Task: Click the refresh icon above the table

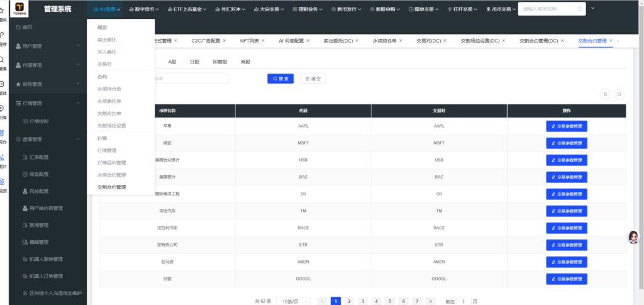Action: 605,94
